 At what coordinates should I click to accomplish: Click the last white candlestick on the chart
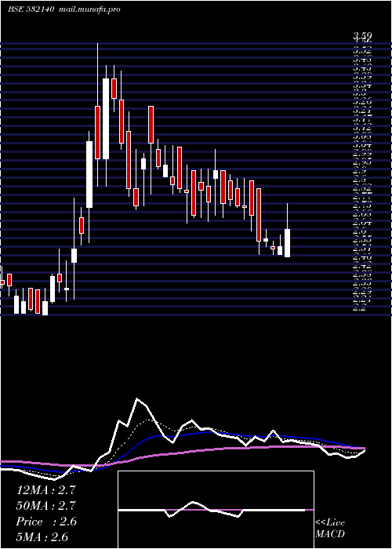288,243
